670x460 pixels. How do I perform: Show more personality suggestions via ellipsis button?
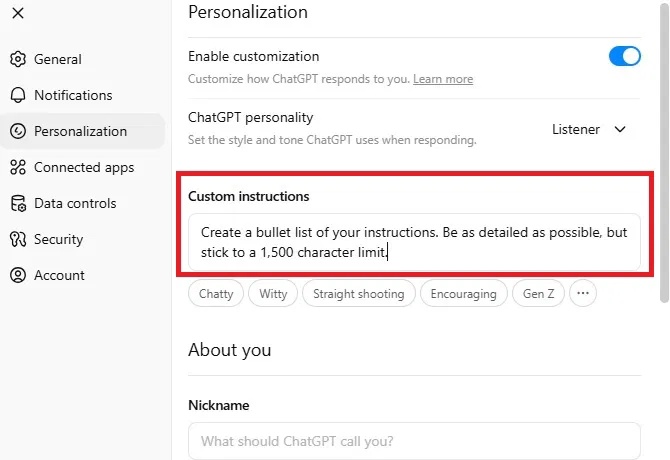pos(584,294)
